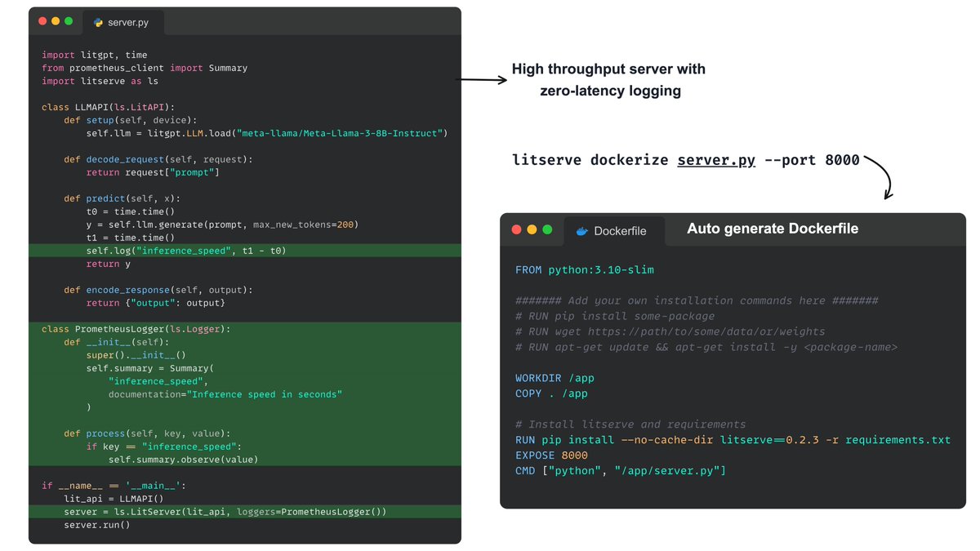The height and width of the screenshot is (551, 980).
Task: Click 'High throughput server with' caption line
Action: point(608,69)
